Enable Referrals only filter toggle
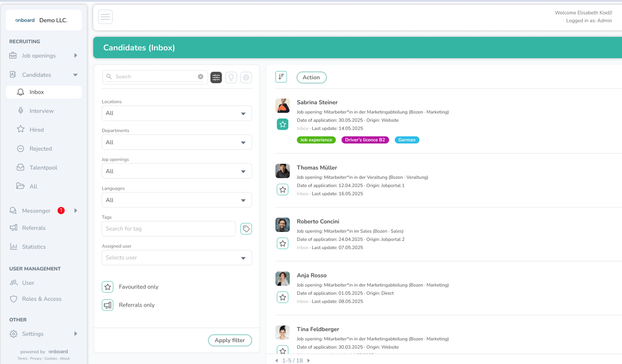Screen dimensions: 622x364 (x=108, y=305)
